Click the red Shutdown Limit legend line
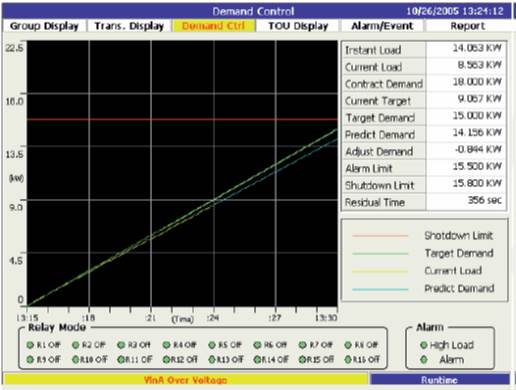 tap(380, 236)
